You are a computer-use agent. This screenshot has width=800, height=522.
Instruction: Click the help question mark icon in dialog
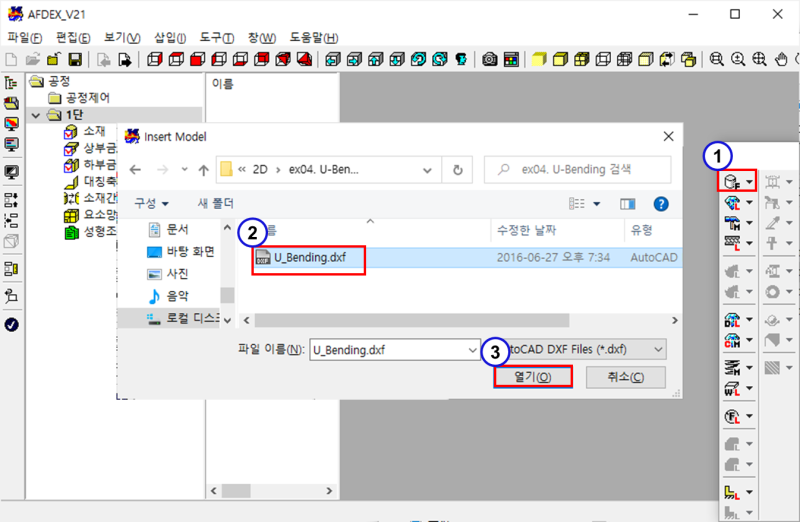(660, 203)
